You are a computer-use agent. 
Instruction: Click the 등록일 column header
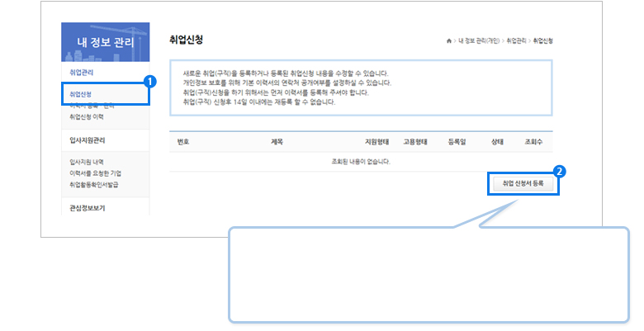457,142
